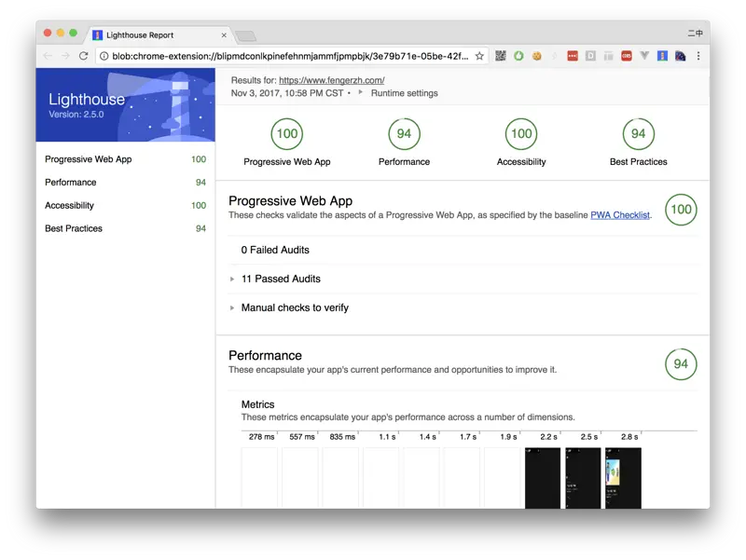Screen dimensions: 746x560
Task: Open the PWA Checklist link
Action: click(x=620, y=215)
